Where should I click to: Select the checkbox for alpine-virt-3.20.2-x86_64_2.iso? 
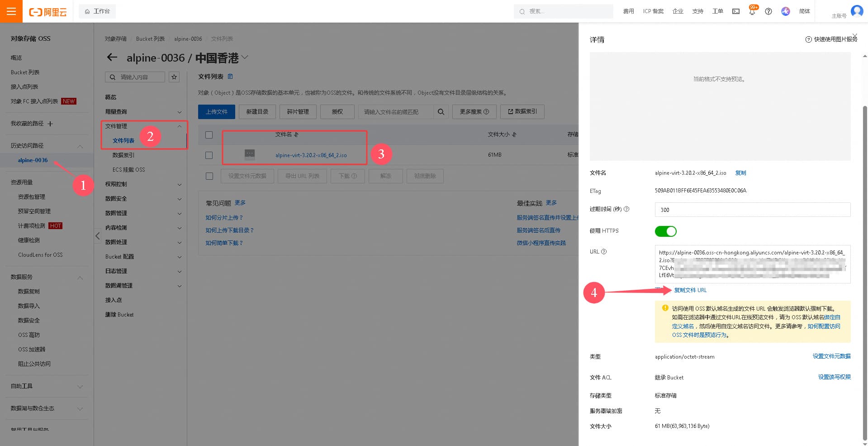coord(209,155)
